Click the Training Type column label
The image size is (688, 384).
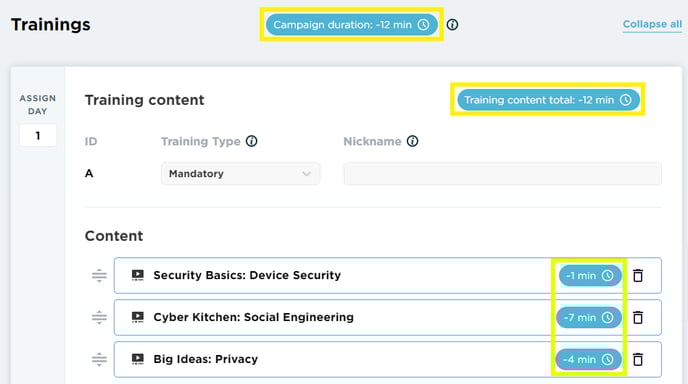[x=201, y=141]
